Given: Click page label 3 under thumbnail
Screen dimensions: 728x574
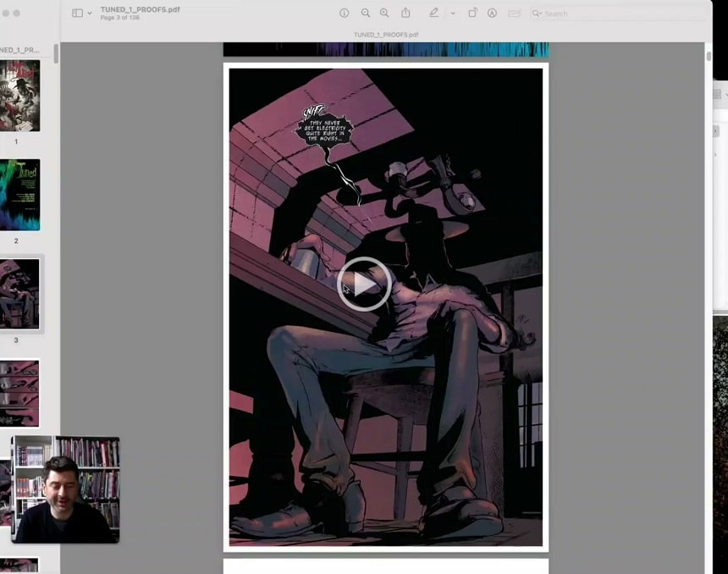Looking at the screenshot, I should [16, 340].
